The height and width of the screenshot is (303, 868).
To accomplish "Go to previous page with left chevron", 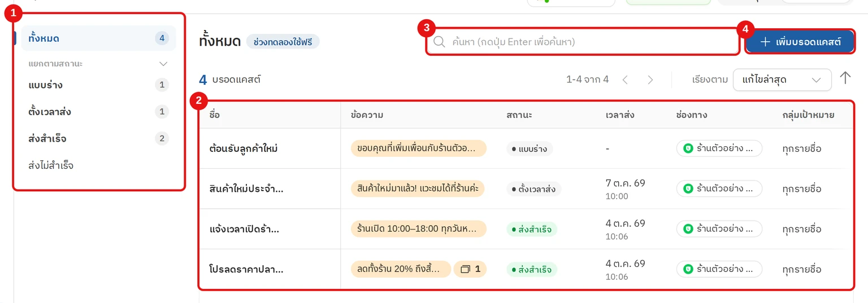I will click(625, 80).
